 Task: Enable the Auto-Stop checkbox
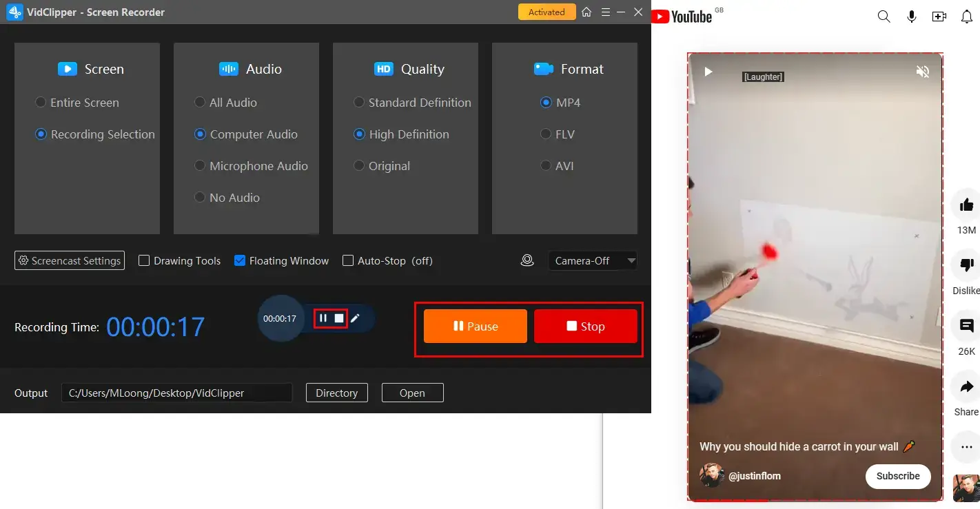click(x=348, y=260)
